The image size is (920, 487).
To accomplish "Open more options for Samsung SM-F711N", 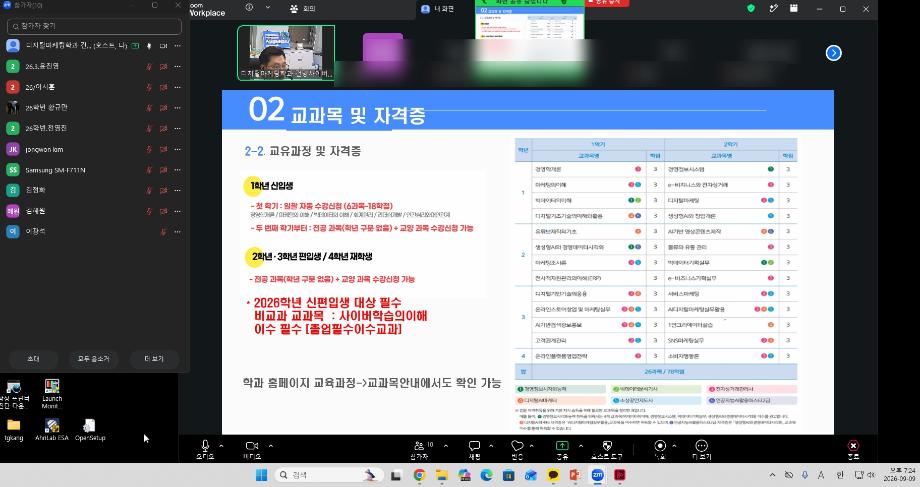I will (177, 170).
